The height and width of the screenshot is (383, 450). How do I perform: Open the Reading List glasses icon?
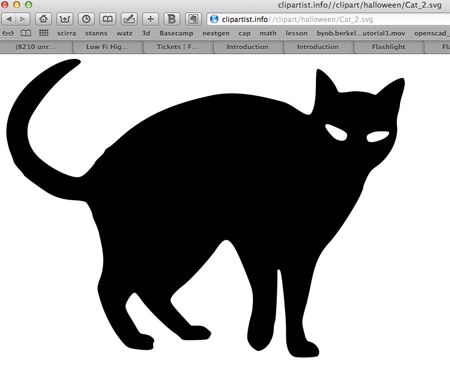tap(8, 33)
